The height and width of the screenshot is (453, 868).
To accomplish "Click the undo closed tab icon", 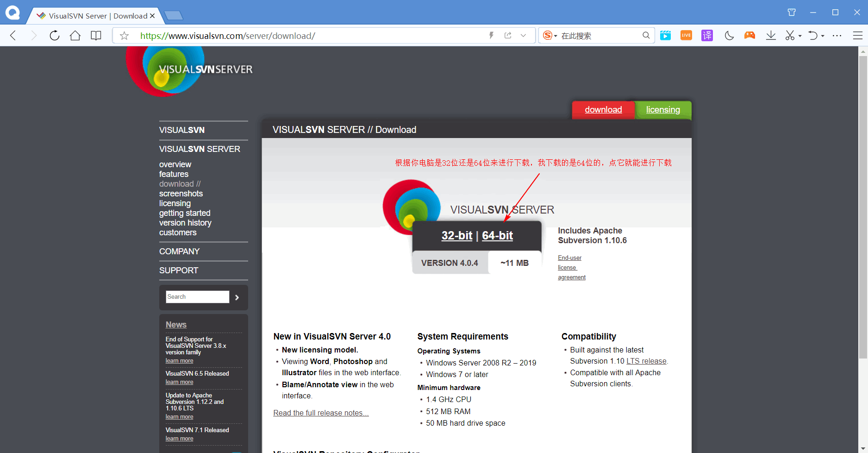I will coord(812,36).
